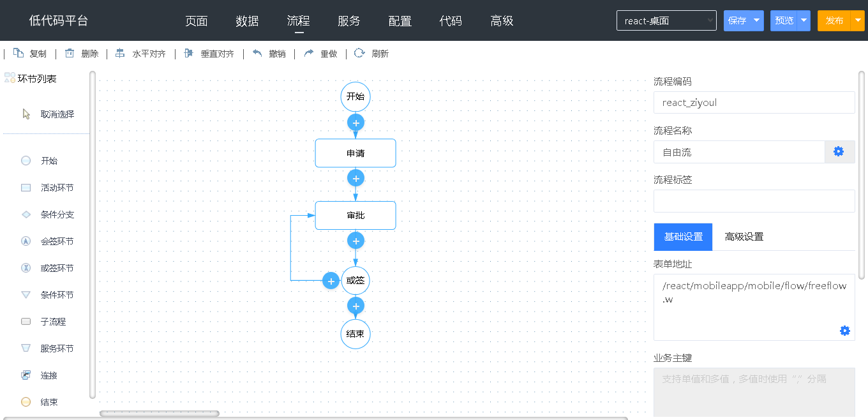Pick the 活动环节 rectangle node icon
868x420 pixels.
pyautogui.click(x=26, y=188)
